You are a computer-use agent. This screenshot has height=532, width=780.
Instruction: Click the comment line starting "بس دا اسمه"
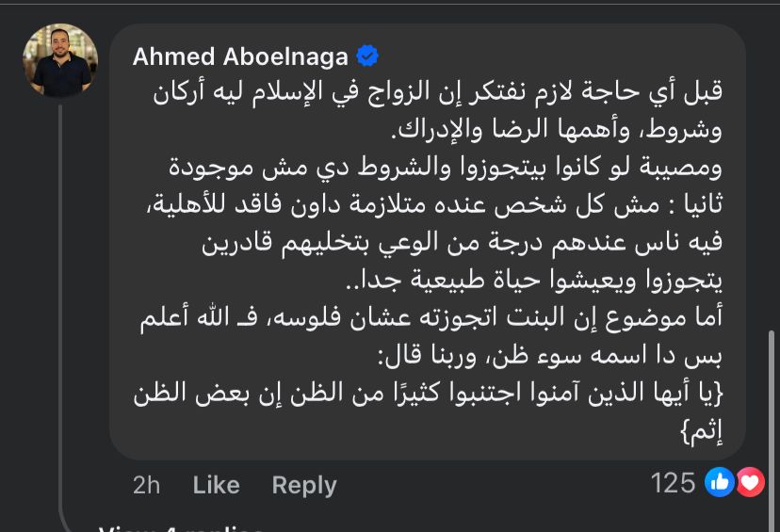click(552, 357)
